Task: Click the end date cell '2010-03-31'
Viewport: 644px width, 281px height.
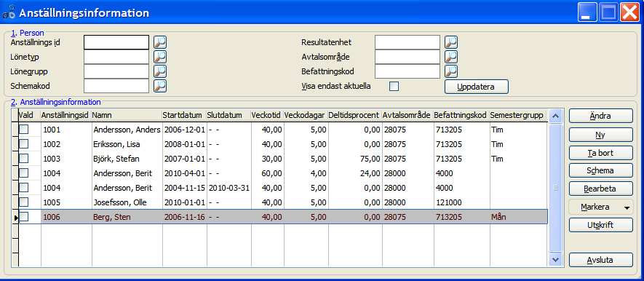Action: [x=228, y=188]
